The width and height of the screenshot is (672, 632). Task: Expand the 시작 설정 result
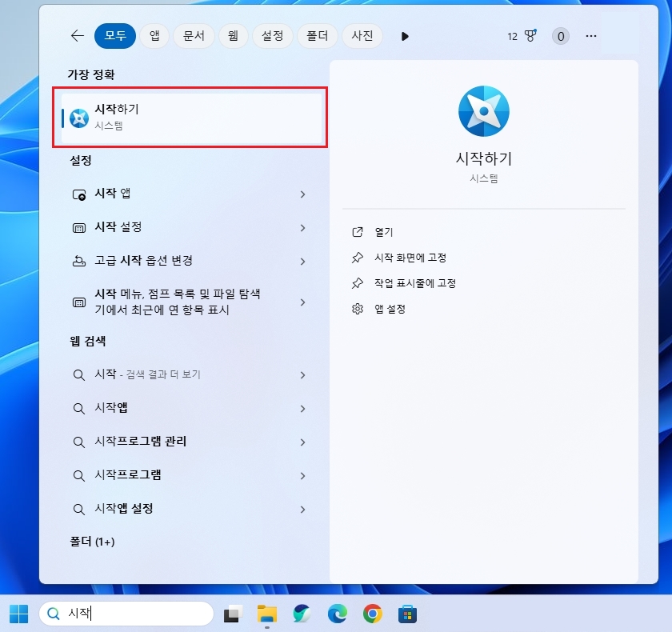point(303,228)
